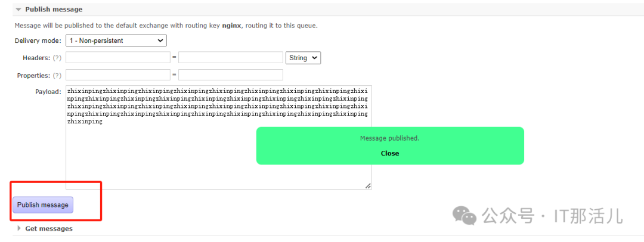Close the Message published notification
Viewport: 644px width, 242px height.
[389, 153]
